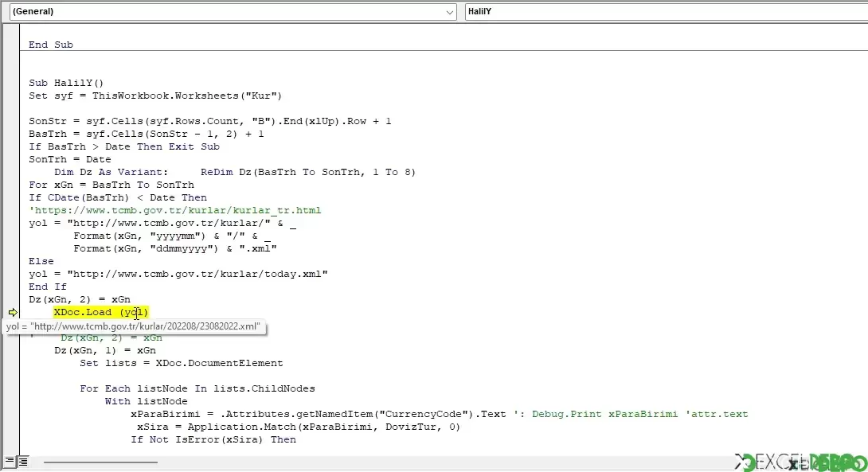The height and width of the screenshot is (472, 868).
Task: Click Format(xGn, "ddmmyyyy") & ".xml" line
Action: click(x=175, y=248)
